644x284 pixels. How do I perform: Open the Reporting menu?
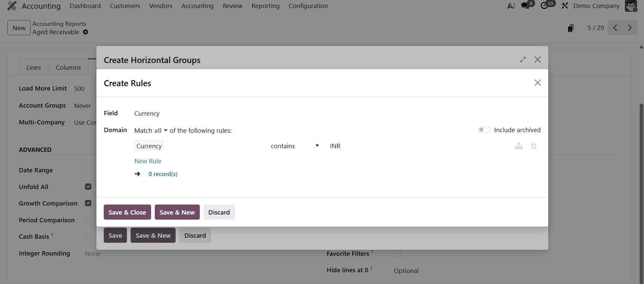tap(265, 6)
